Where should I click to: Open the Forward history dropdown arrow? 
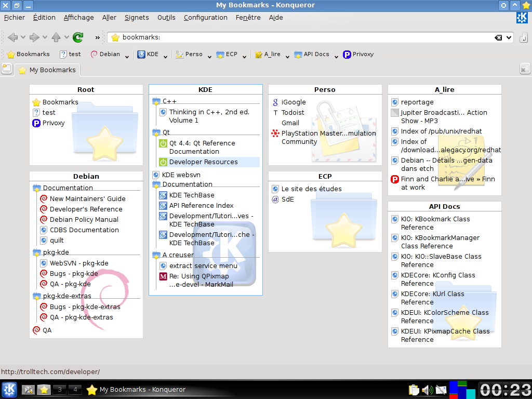[x=45, y=37]
